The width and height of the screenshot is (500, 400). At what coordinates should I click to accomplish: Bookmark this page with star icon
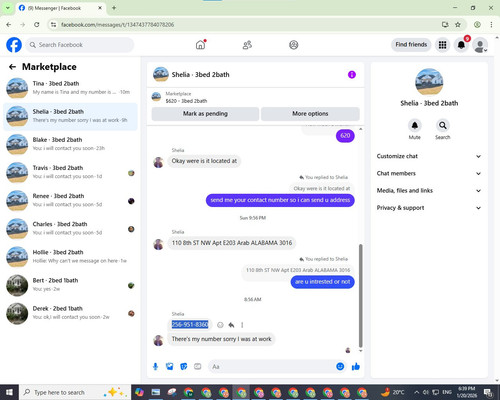pyautogui.click(x=458, y=25)
